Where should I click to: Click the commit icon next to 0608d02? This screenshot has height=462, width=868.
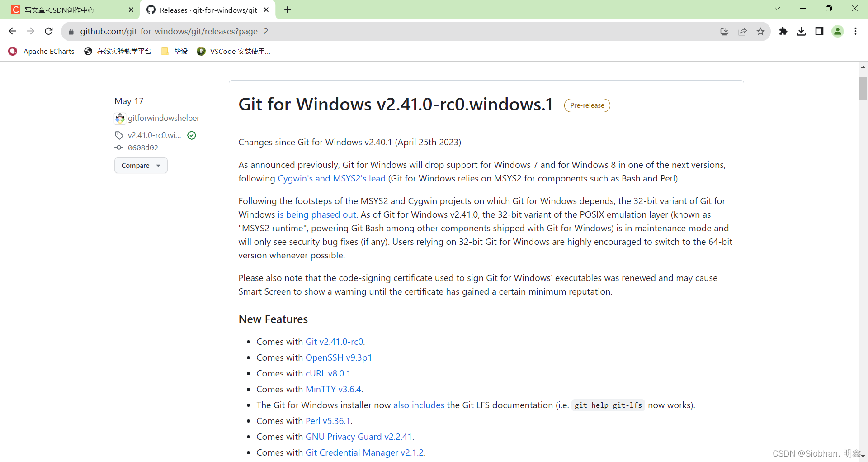(x=119, y=148)
